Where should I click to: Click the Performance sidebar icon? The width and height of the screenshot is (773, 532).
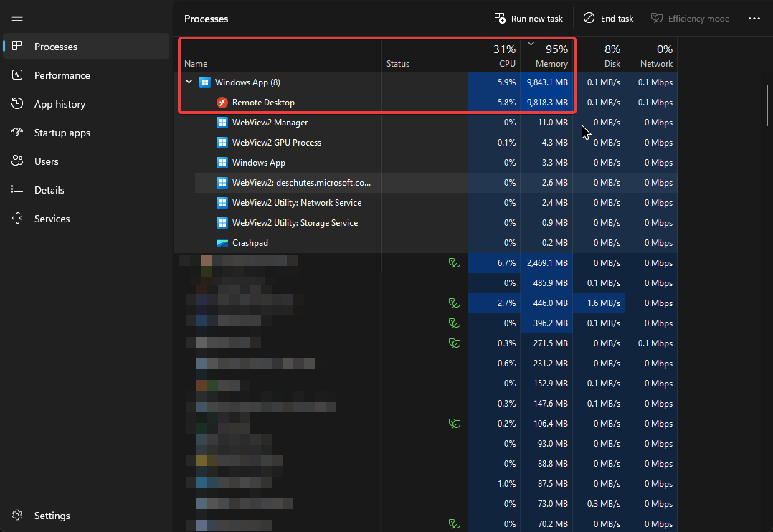pyautogui.click(x=17, y=75)
